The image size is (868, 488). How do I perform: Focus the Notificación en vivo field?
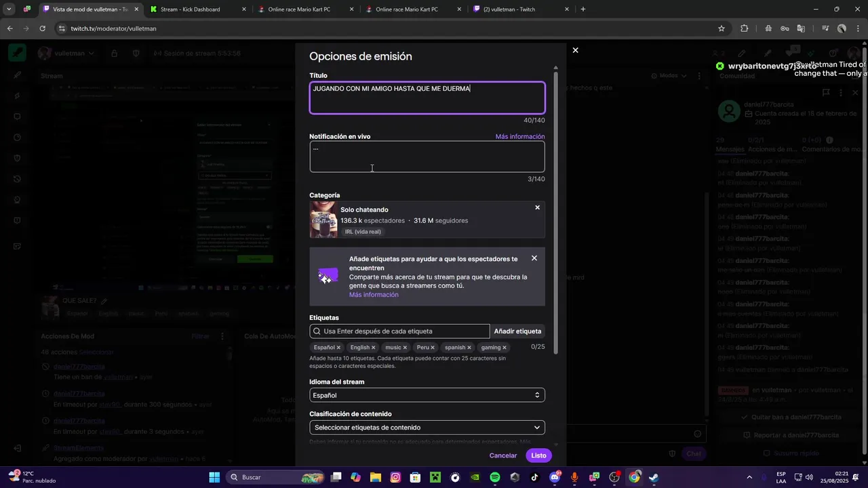click(x=427, y=157)
